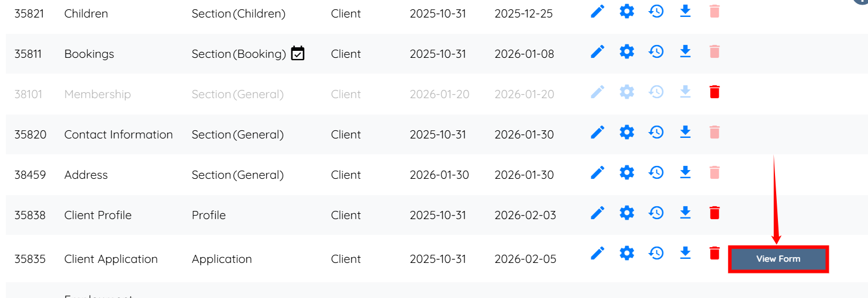Select the Client Profile row name
Image resolution: width=868 pixels, height=298 pixels.
coord(98,215)
